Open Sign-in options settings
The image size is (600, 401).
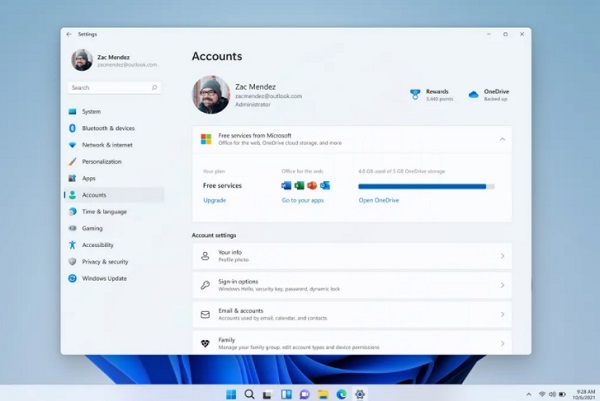pos(352,285)
